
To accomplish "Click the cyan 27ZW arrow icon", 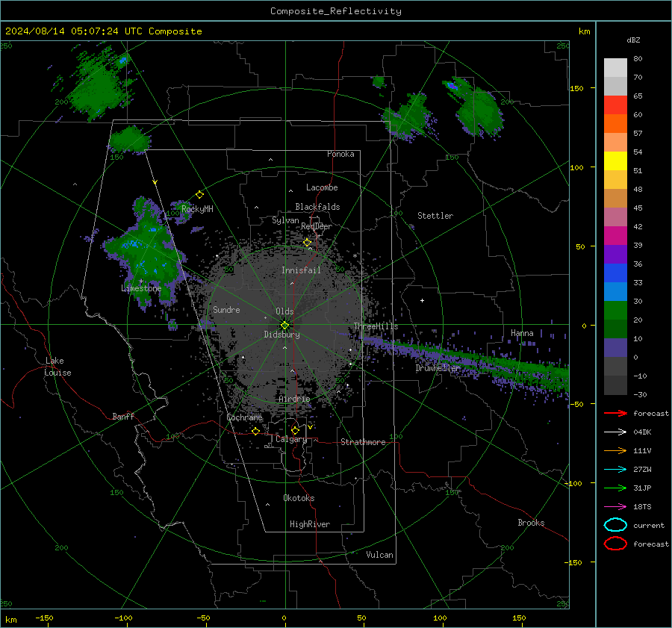I will point(615,470).
